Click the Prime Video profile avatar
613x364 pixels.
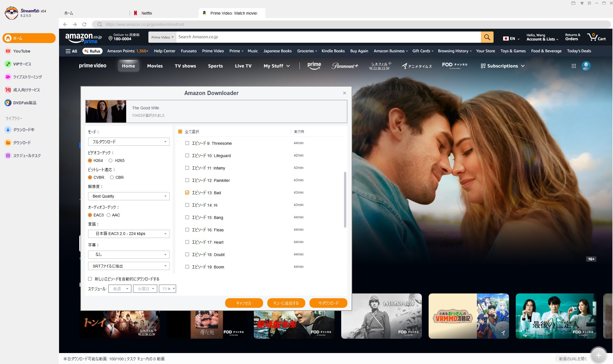(x=586, y=66)
